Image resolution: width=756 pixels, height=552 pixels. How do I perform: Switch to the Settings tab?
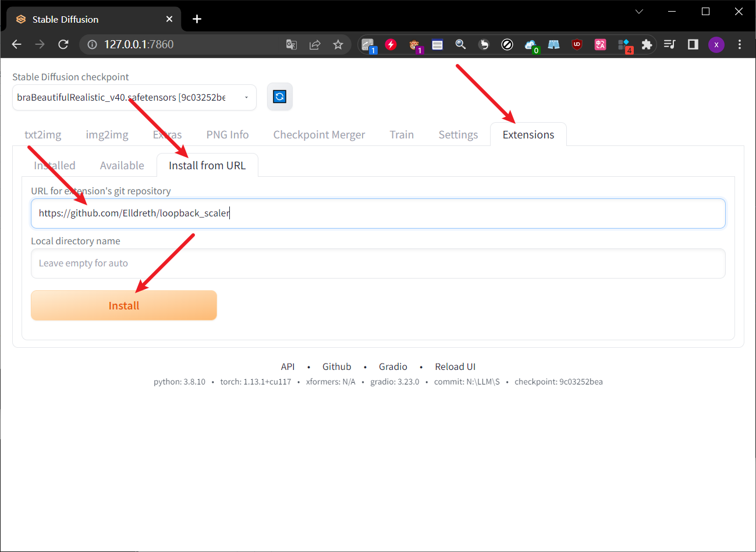[x=458, y=134]
